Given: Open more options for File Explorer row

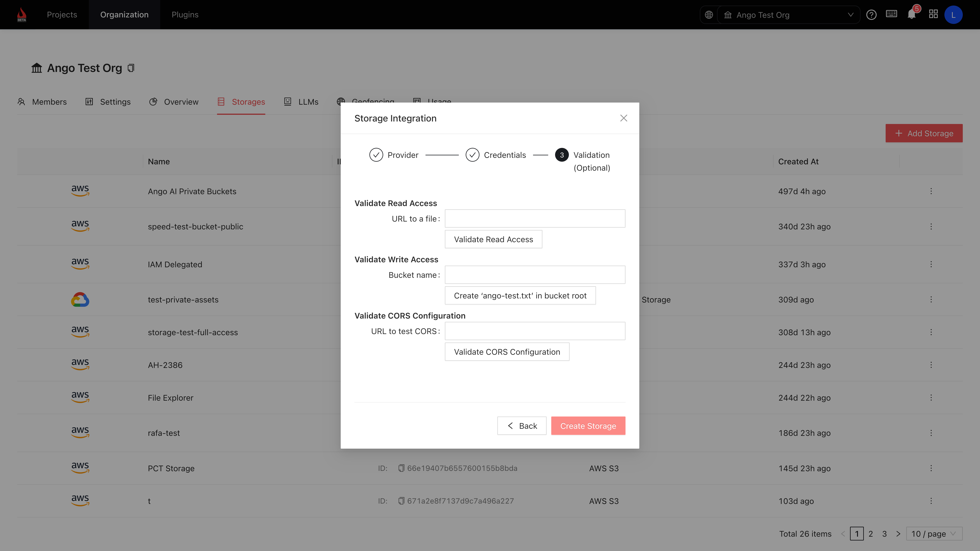Looking at the screenshot, I should tap(931, 398).
